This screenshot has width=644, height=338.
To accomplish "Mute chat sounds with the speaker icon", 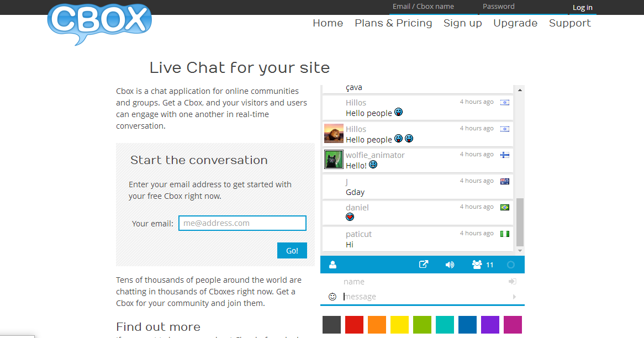I will pos(450,265).
